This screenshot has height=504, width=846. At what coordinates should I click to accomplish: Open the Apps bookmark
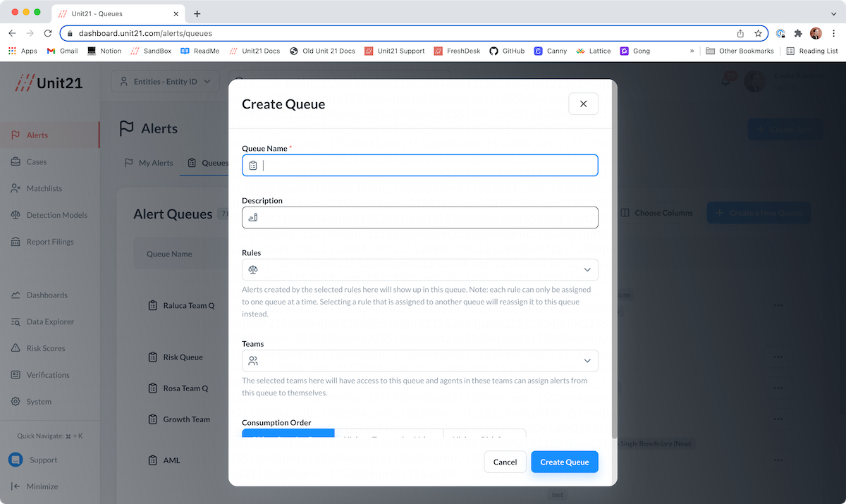click(22, 51)
